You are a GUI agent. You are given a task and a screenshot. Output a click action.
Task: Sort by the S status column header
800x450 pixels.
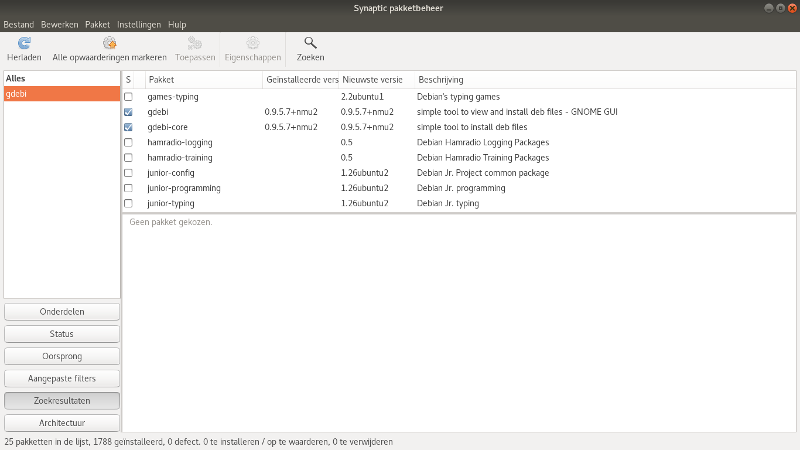pos(128,80)
